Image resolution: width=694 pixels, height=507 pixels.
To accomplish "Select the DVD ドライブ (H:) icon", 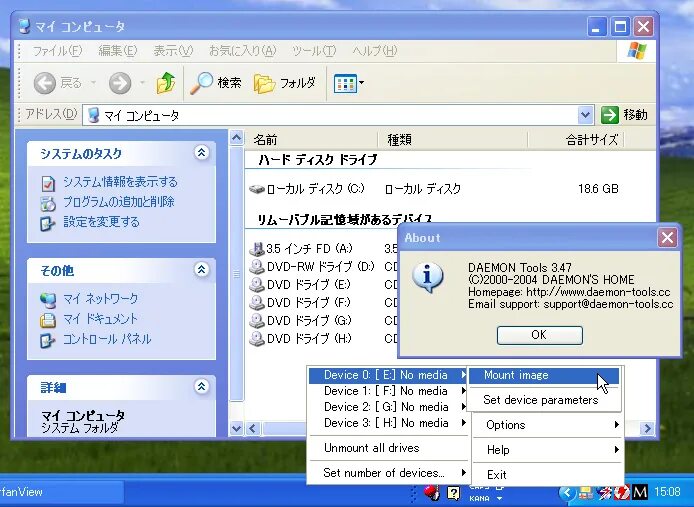I will click(257, 339).
